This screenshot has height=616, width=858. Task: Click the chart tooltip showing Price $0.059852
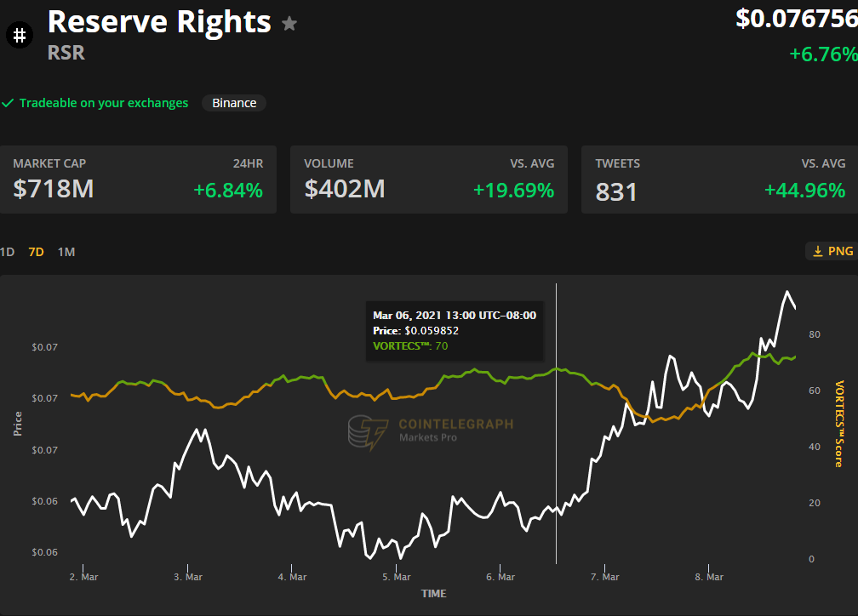(455, 330)
